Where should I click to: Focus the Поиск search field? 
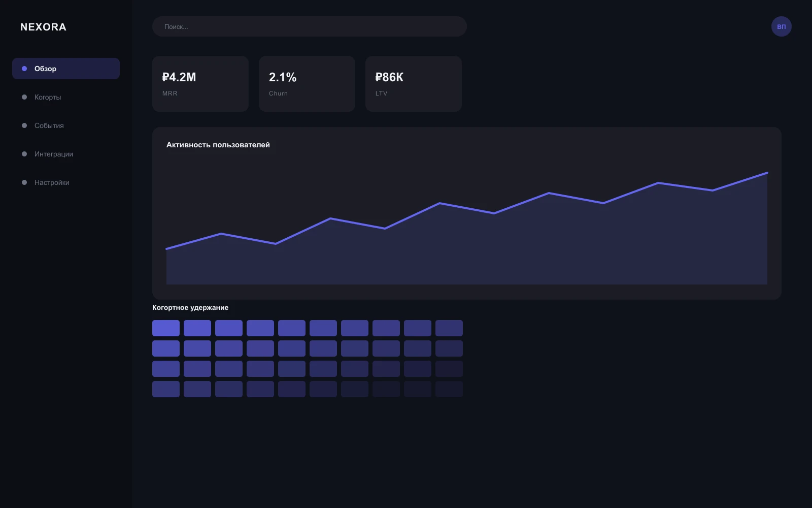click(x=310, y=26)
